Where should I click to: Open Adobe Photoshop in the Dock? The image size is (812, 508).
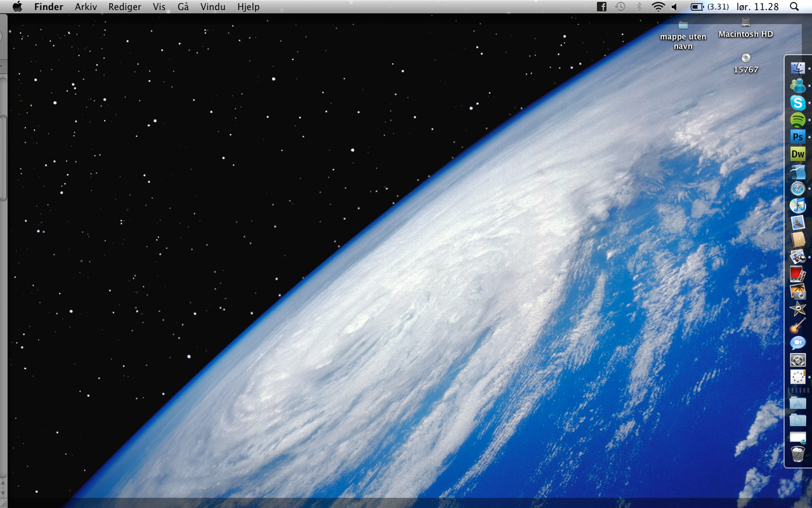tap(797, 137)
